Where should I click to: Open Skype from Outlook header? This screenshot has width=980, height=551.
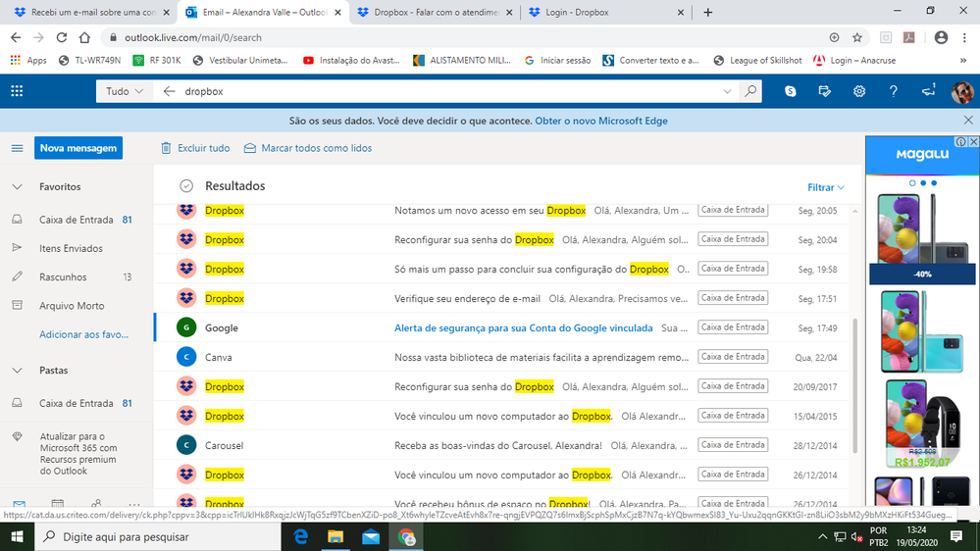[x=790, y=91]
